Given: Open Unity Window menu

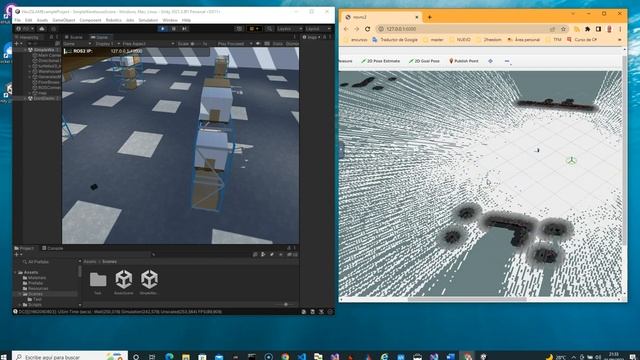Looking at the screenshot, I should coord(170,20).
